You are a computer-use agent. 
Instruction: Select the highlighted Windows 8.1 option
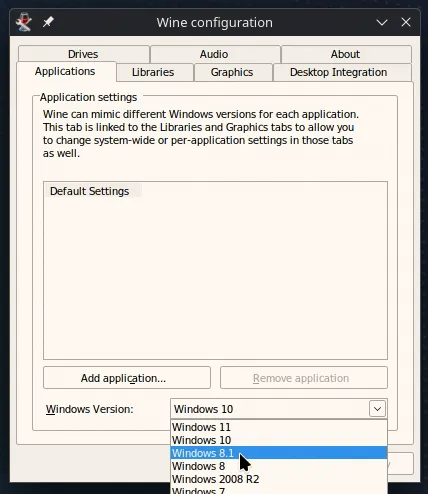pyautogui.click(x=279, y=453)
